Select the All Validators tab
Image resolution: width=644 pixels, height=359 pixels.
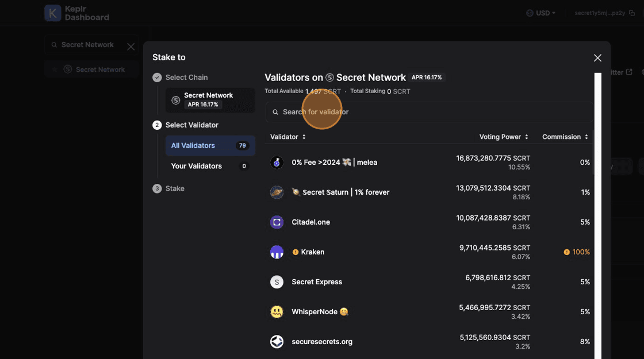coord(210,146)
